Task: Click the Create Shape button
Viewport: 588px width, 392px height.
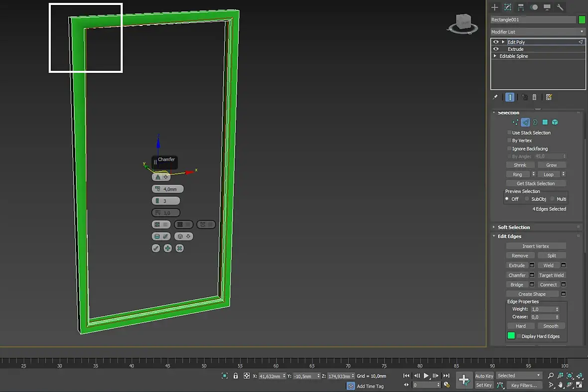Action: pos(532,294)
